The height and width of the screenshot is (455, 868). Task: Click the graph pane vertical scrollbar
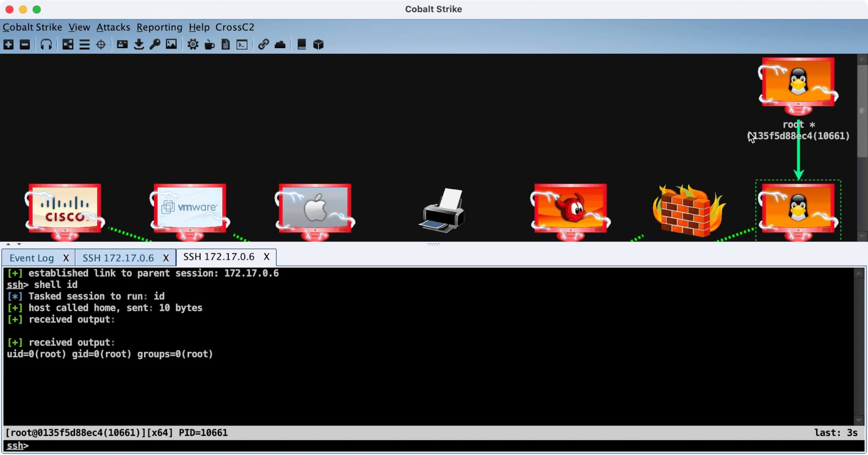(x=862, y=111)
